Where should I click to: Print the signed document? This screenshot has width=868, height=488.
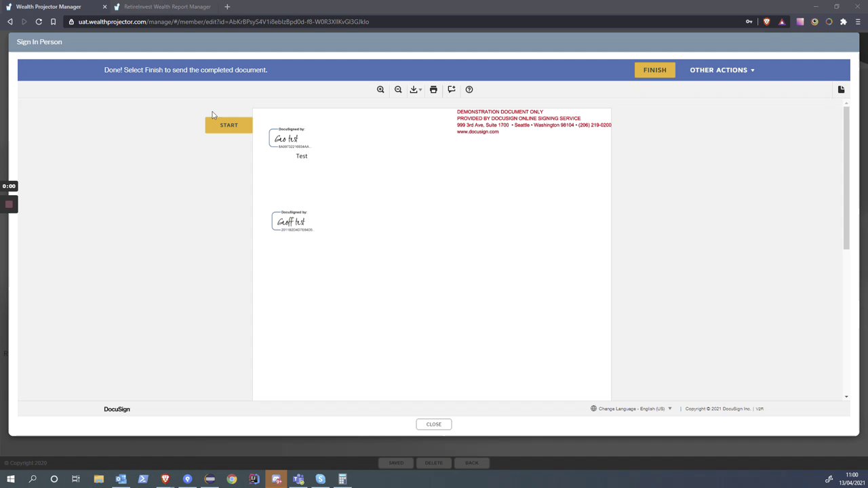[x=433, y=89]
